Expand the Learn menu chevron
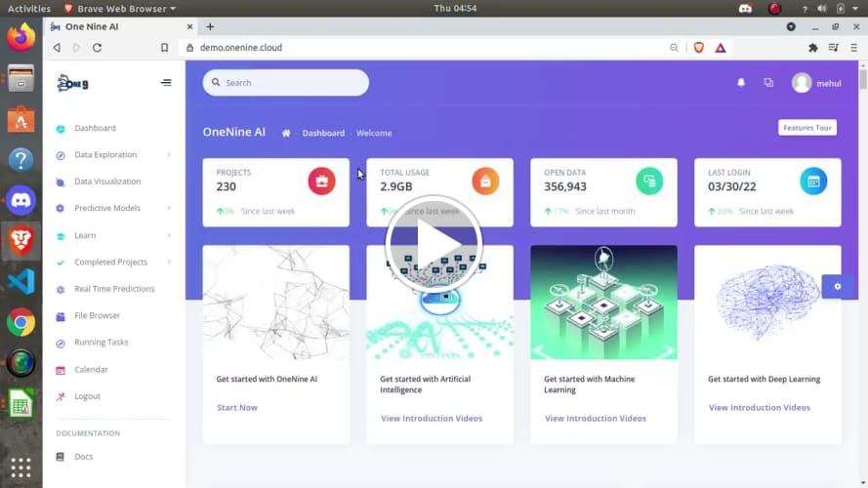This screenshot has width=868, height=488. [169, 235]
